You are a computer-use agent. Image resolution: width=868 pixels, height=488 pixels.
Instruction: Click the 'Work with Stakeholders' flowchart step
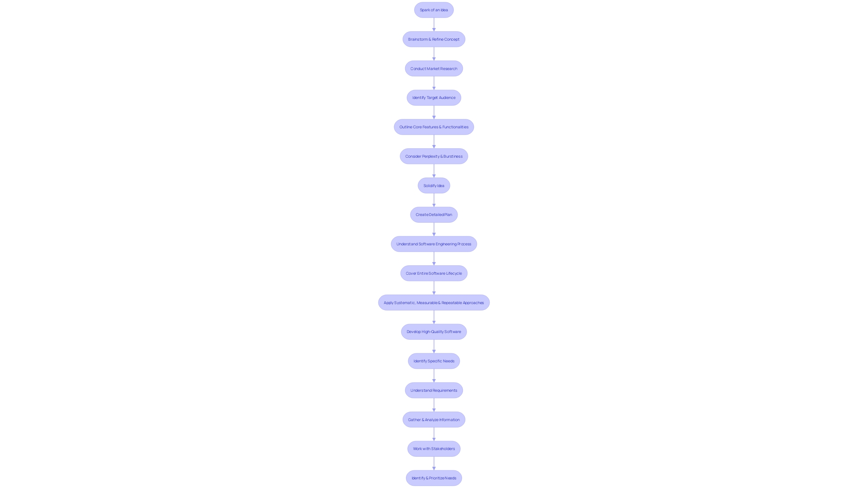tap(434, 449)
